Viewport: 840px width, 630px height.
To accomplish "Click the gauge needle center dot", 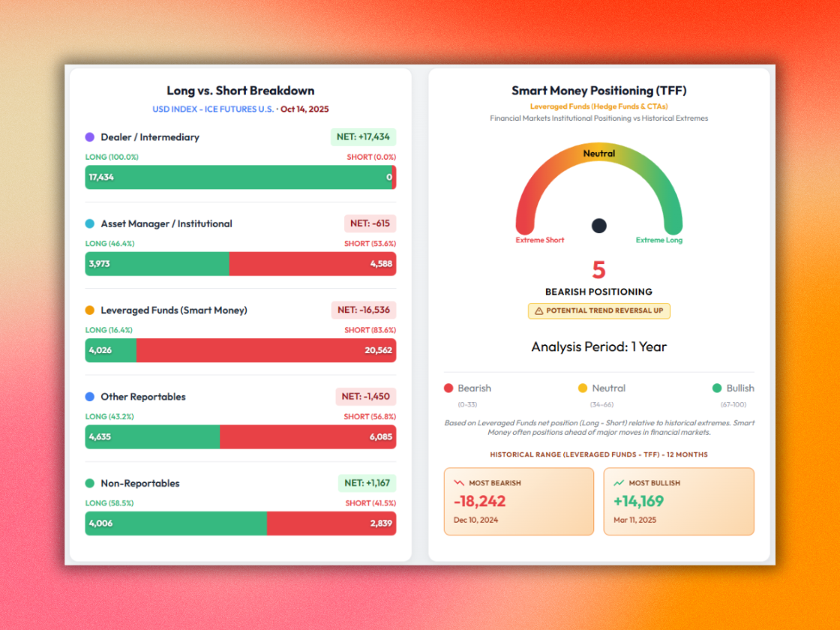I will tap(599, 226).
